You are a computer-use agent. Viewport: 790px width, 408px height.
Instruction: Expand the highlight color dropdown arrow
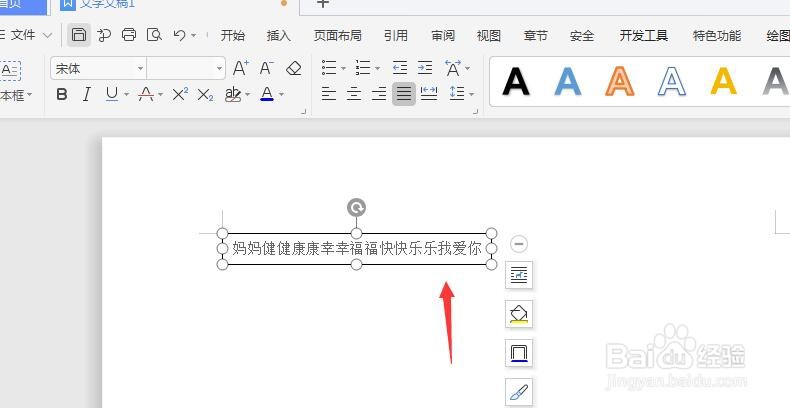click(247, 94)
